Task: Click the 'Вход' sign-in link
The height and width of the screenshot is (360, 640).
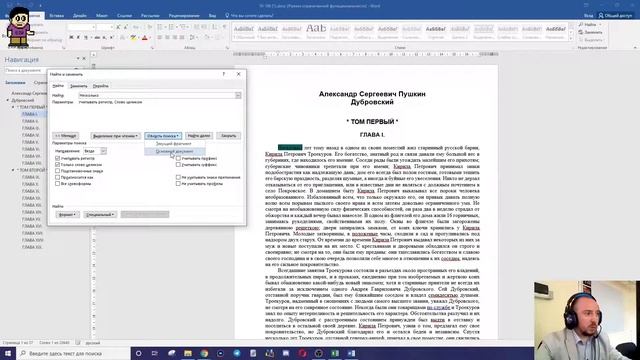Action: click(x=588, y=16)
